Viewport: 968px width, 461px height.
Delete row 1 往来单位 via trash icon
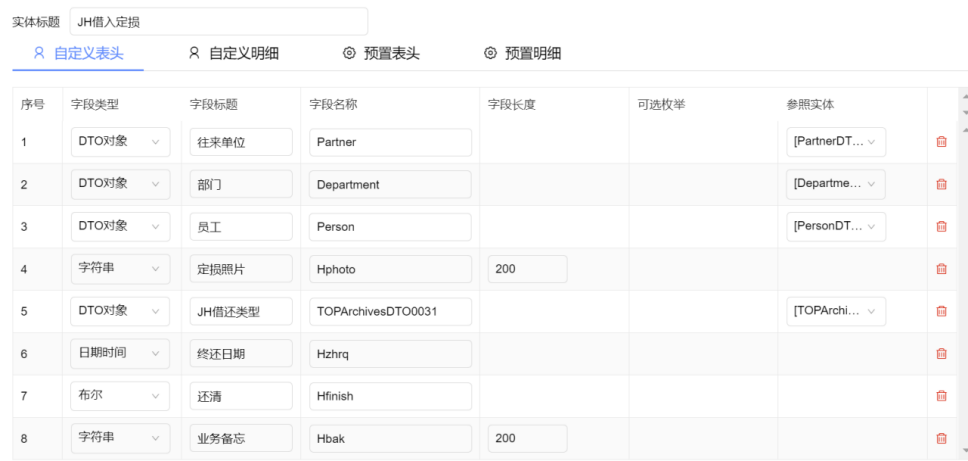(941, 142)
